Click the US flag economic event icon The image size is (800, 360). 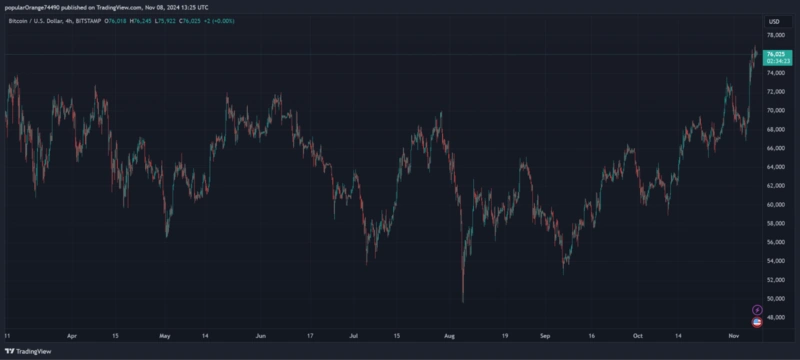coord(757,322)
